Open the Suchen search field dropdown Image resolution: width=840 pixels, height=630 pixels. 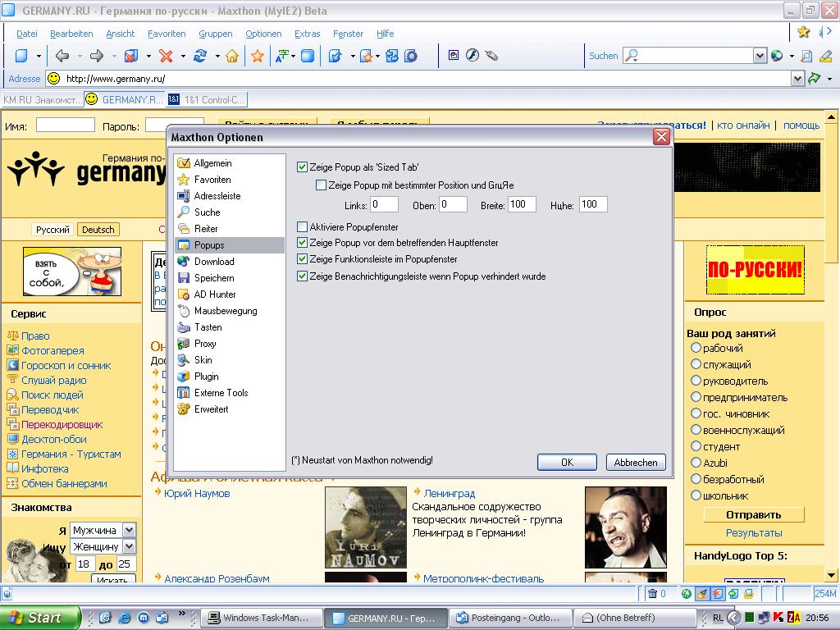point(760,55)
